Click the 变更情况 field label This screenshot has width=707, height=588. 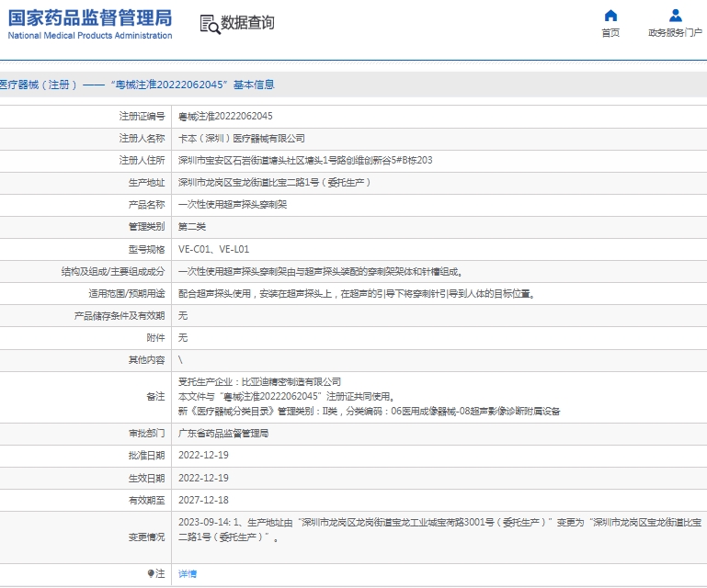146,537
